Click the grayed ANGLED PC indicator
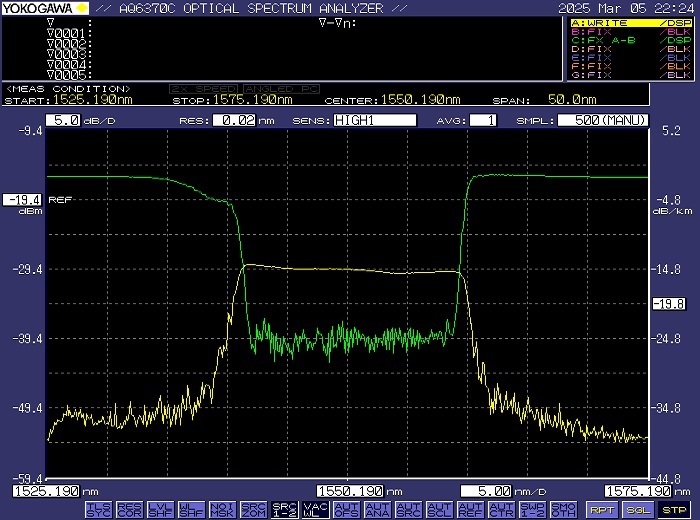Screen dimensions: 700x520 point(281,89)
